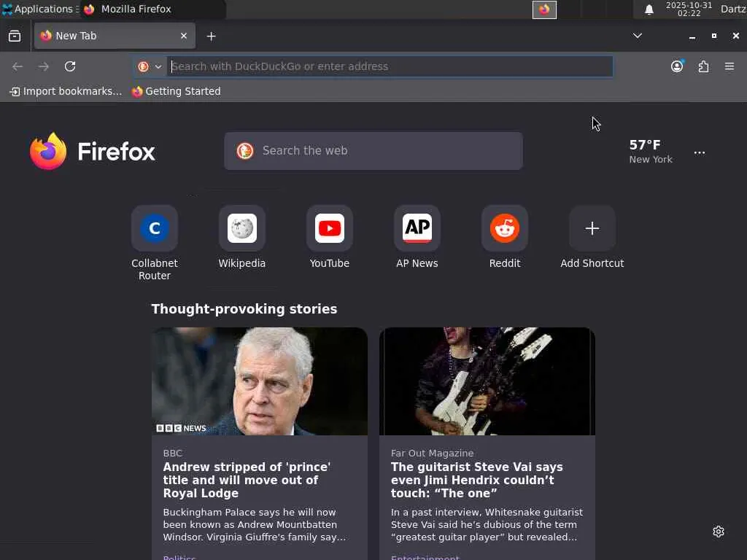Open the new tab customize gear icon

point(719,532)
